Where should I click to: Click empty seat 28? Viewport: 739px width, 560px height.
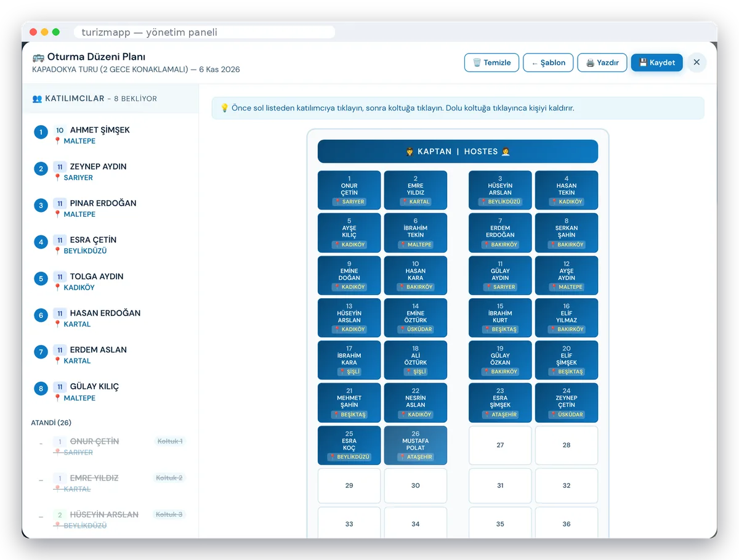567,445
